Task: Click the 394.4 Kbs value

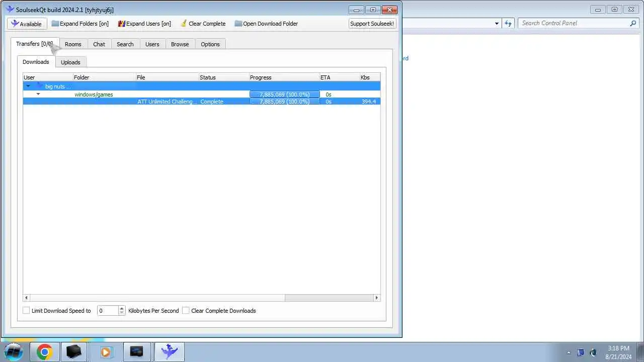Action: (x=369, y=102)
